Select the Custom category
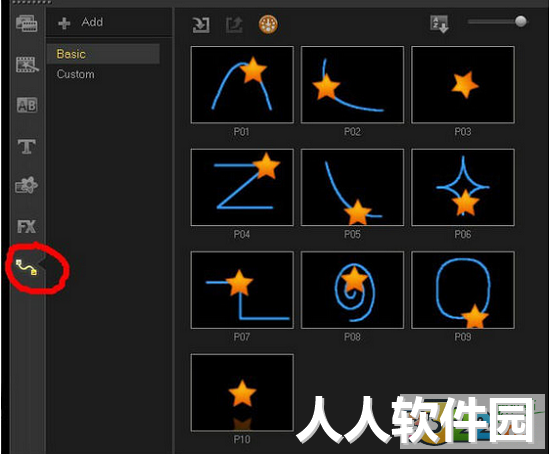 click(76, 74)
